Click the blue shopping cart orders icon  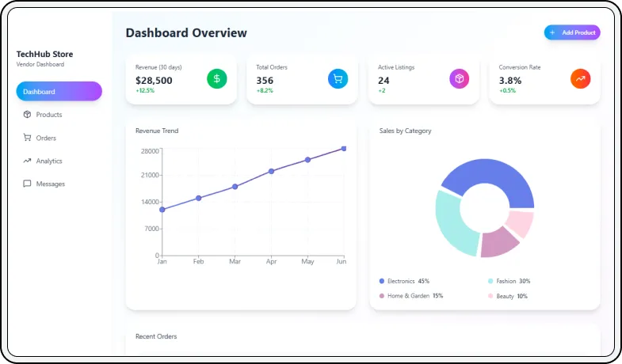[x=338, y=78]
